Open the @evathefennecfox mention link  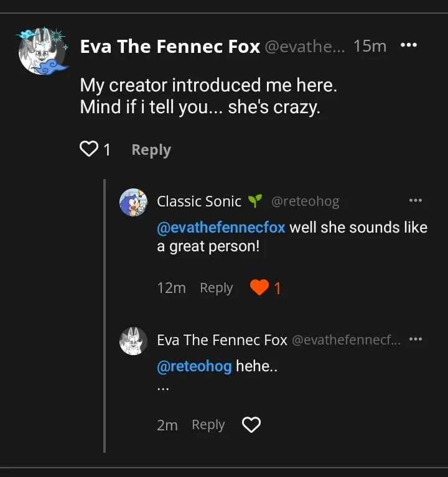(x=221, y=228)
